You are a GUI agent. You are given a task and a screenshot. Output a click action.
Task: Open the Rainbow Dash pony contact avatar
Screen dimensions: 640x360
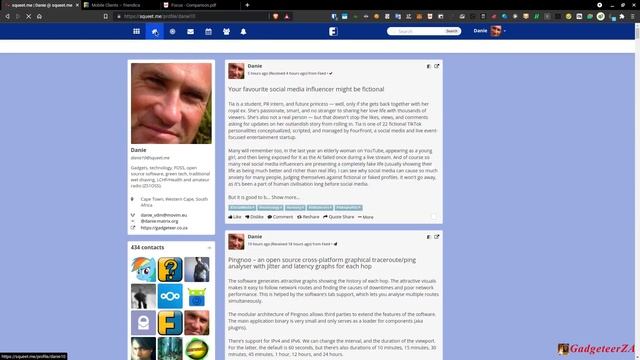tap(143, 269)
